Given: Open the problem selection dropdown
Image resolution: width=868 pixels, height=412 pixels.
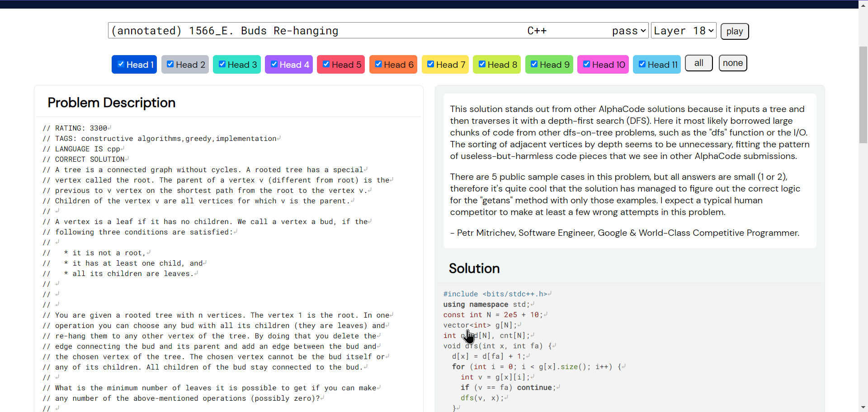Looking at the screenshot, I should 378,31.
